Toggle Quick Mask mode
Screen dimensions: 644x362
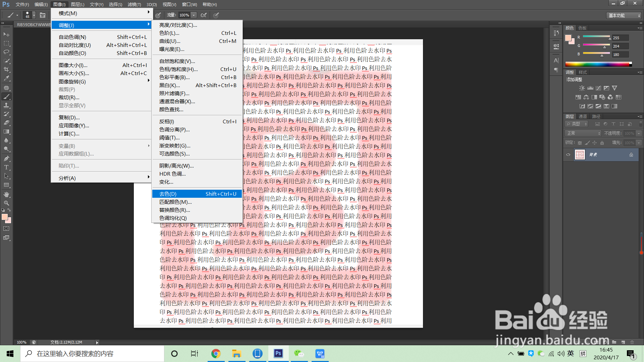point(6,229)
